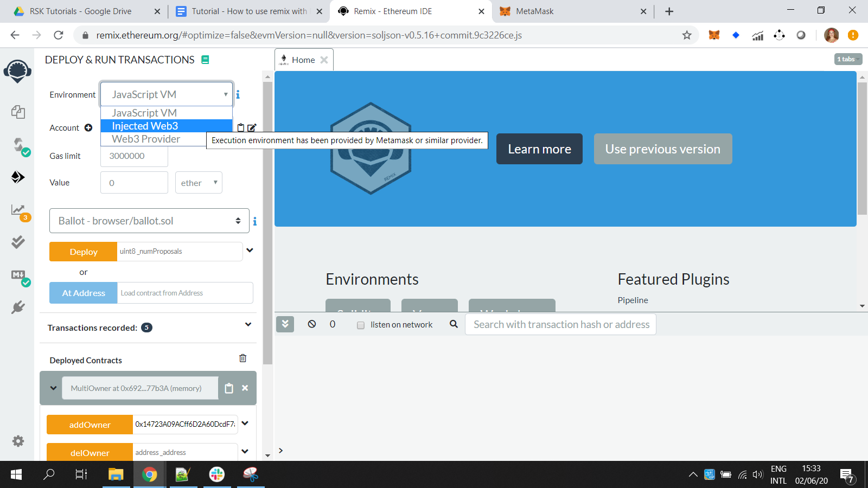Open the markdown plugin icon in sidebar
868x488 pixels.
coord(20,277)
